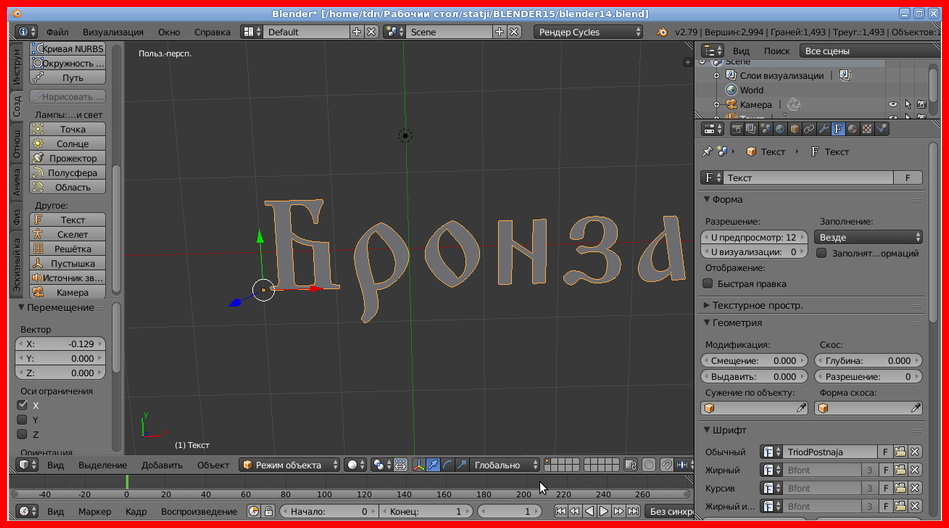Open the Texture checkerboard properties tab
The height and width of the screenshot is (528, 949).
pos(867,129)
